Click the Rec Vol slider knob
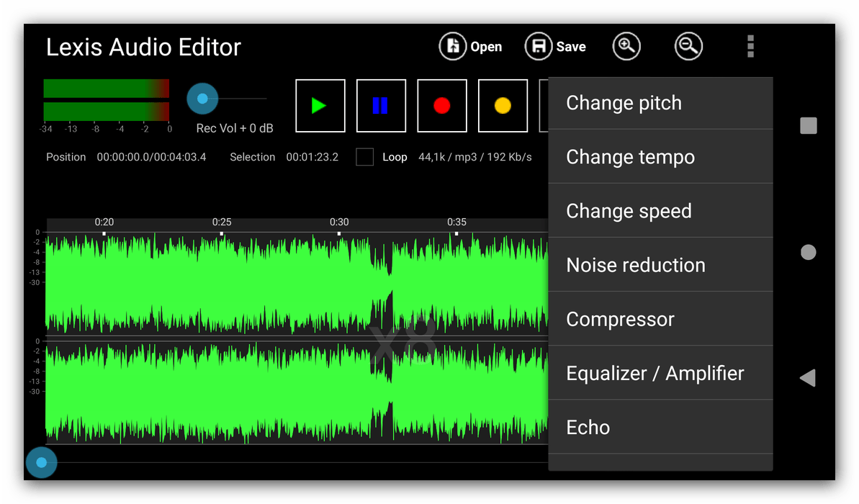 (x=202, y=99)
